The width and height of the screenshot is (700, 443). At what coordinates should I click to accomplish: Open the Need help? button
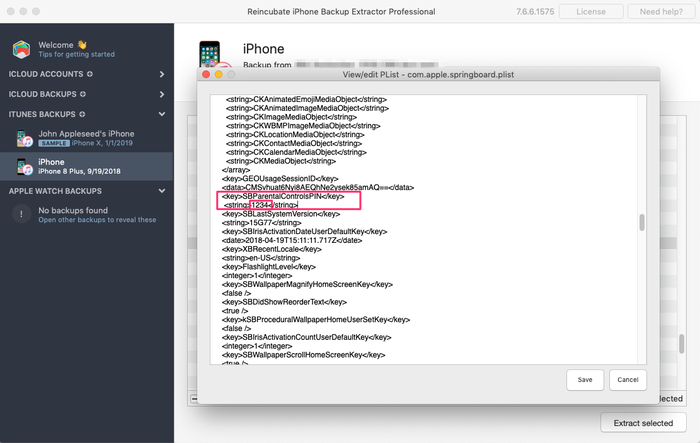click(661, 12)
